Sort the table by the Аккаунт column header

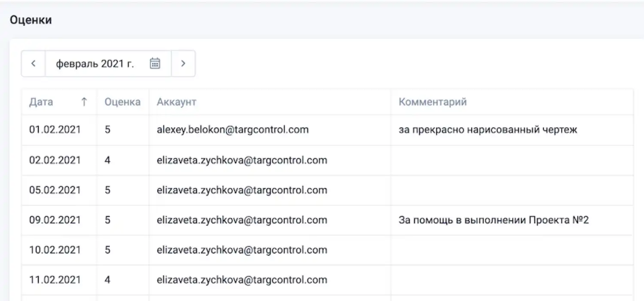[176, 102]
